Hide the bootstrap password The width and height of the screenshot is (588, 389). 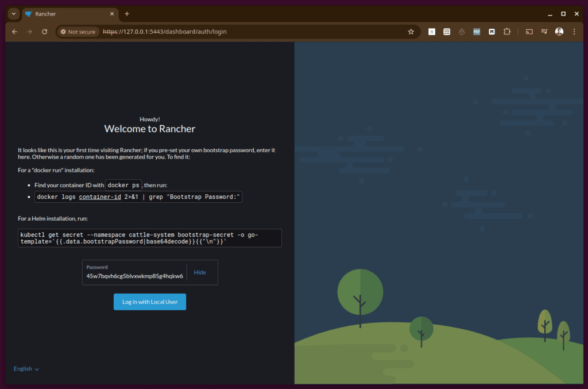200,272
